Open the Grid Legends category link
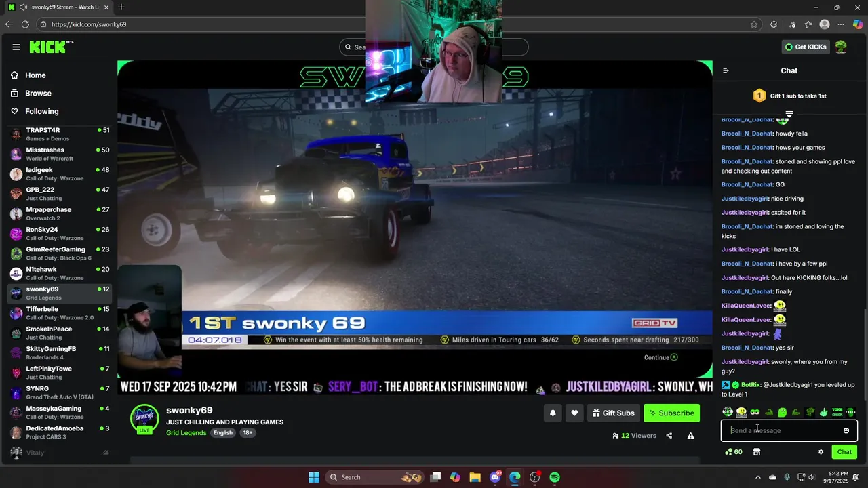Viewport: 868px width, 488px height. point(186,433)
